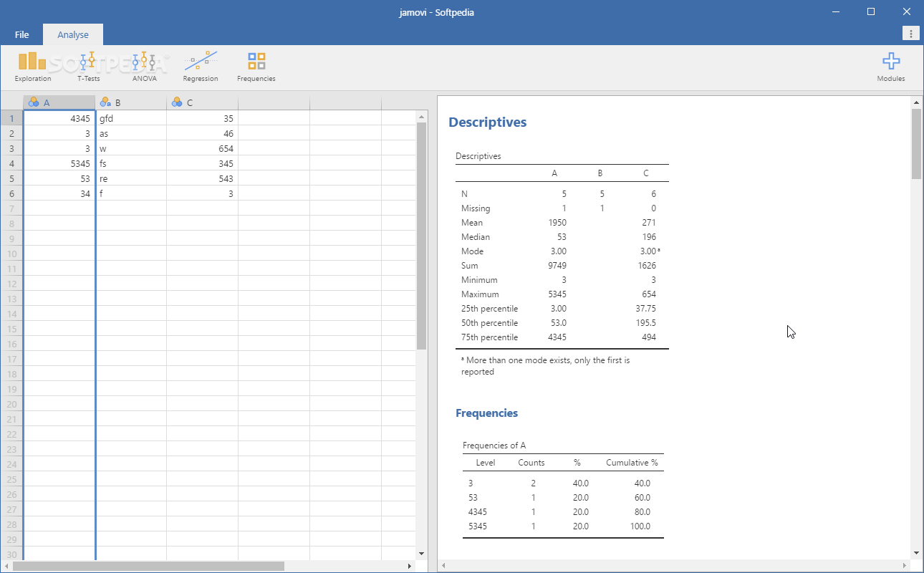
Task: Open the Exploration analyses menu
Action: (x=33, y=67)
